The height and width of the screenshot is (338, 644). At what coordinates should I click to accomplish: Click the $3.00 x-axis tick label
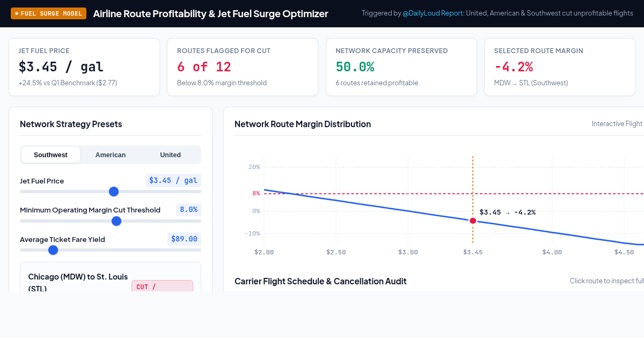(x=408, y=252)
